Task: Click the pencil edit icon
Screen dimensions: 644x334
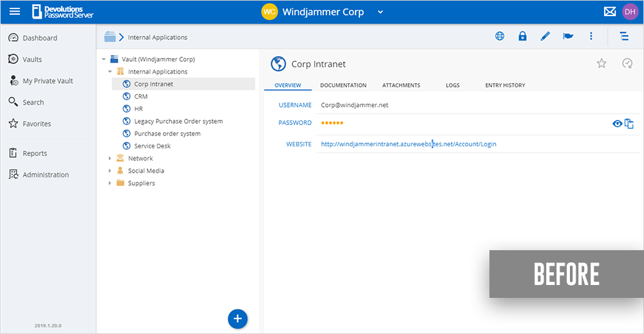Action: (x=545, y=36)
